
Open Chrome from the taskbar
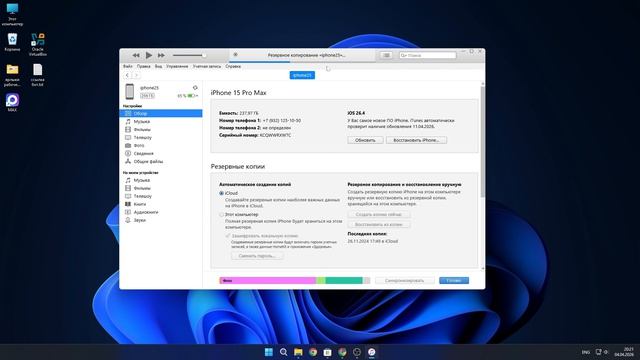[x=313, y=352]
